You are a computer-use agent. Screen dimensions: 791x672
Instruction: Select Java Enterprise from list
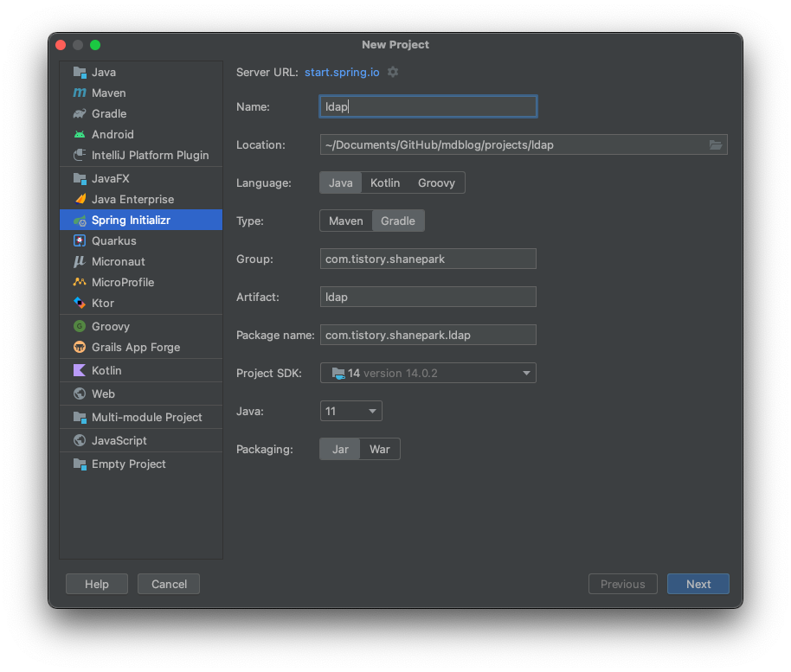click(x=141, y=199)
